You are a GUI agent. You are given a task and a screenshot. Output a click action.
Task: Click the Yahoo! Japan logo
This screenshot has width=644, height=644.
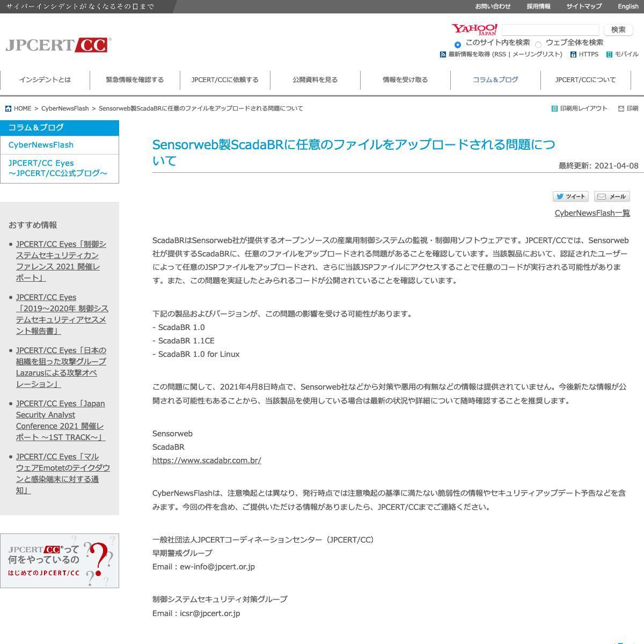[474, 30]
